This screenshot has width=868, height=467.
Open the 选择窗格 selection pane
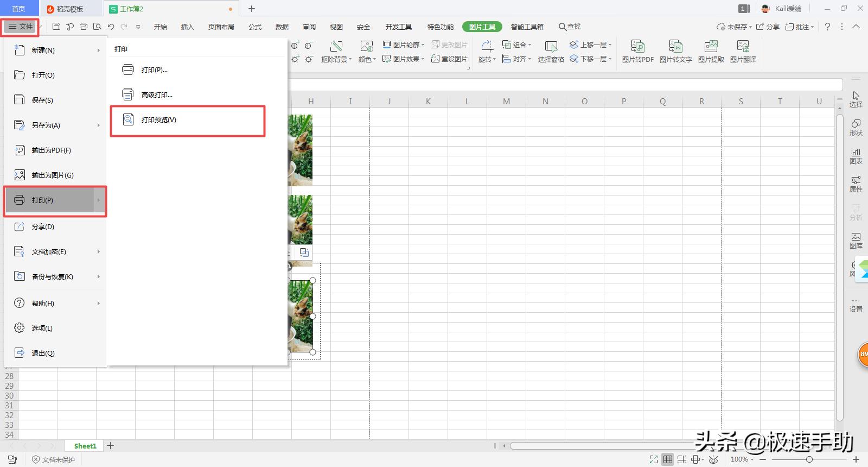point(551,52)
